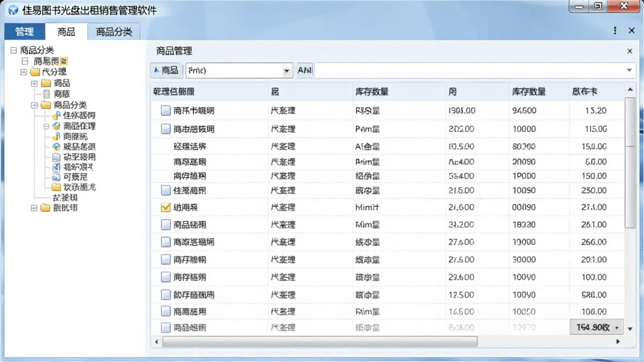Select the cell showing 80700

(539, 146)
